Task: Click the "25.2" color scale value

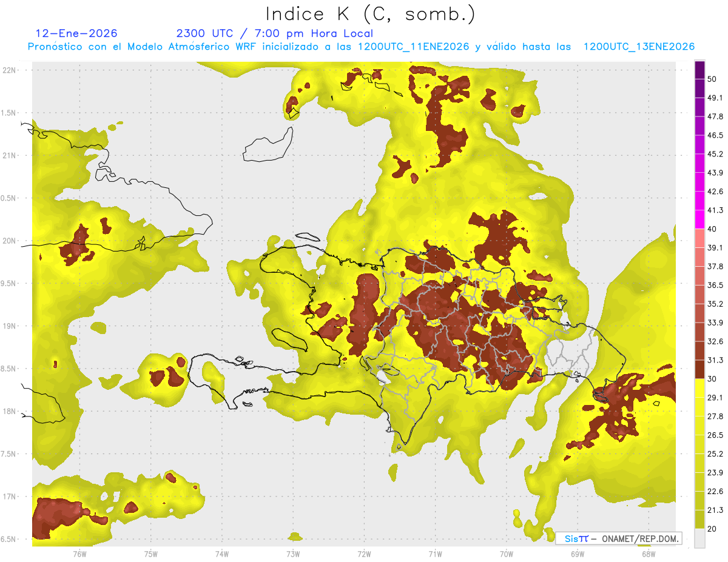Action: tap(715, 454)
